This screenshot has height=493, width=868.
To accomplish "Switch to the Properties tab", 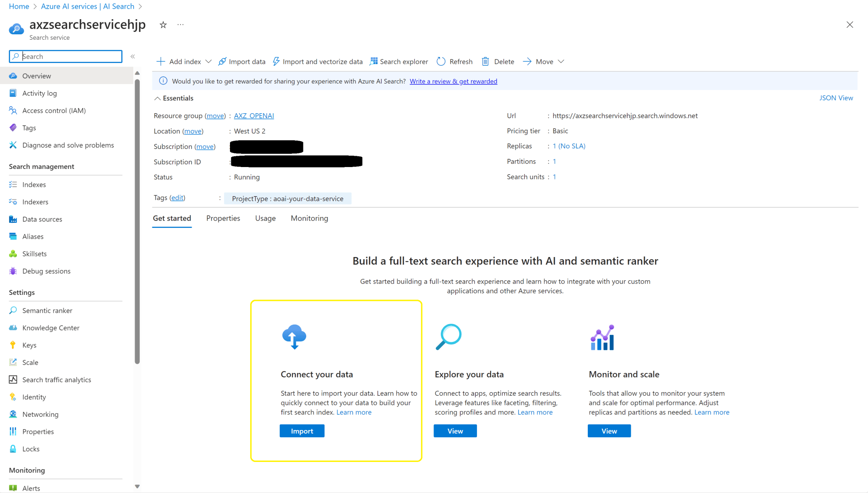I will [223, 218].
